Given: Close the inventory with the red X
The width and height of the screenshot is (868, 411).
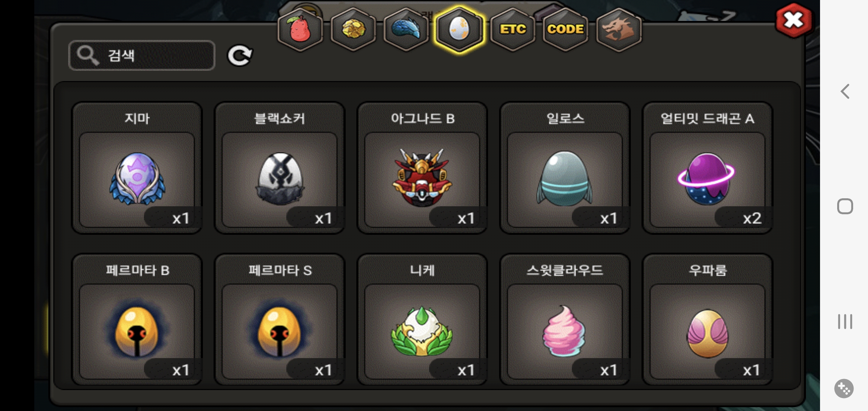Looking at the screenshot, I should [x=794, y=21].
